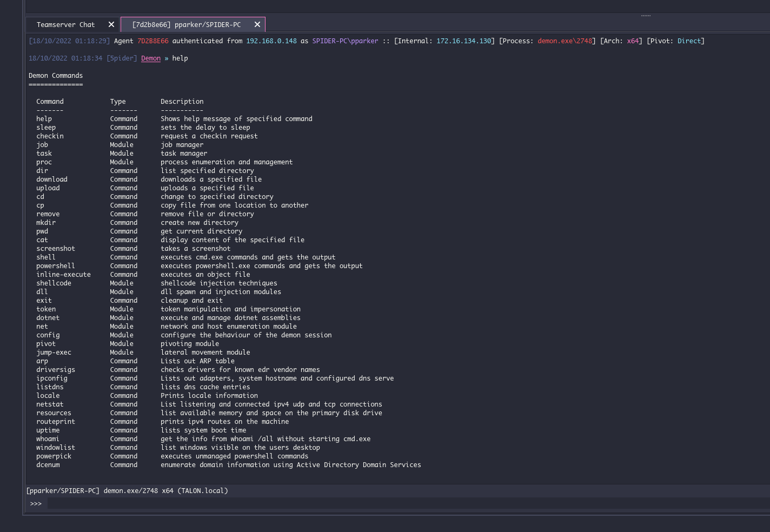Click the Demon link in the prompt
770x532 pixels.
tap(151, 58)
